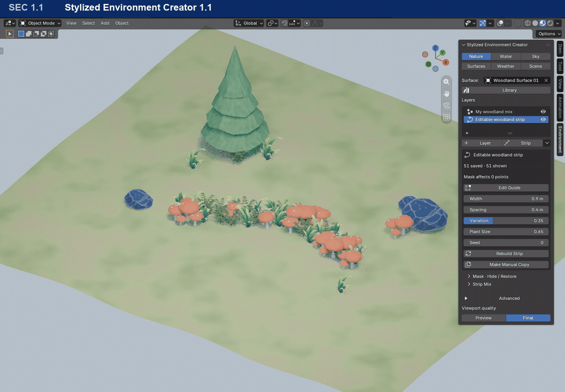Choose the subtract selection mode icon

point(36,34)
